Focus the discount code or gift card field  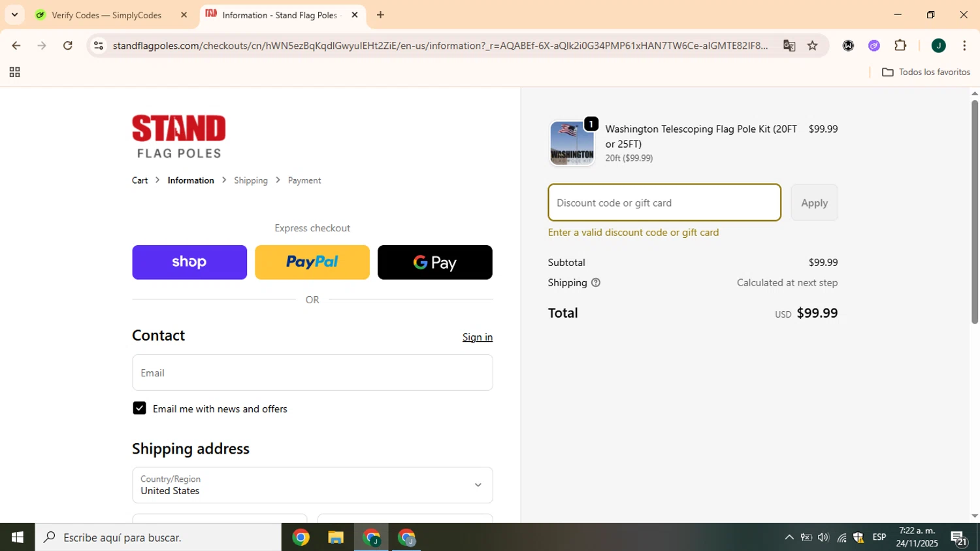pyautogui.click(x=664, y=203)
